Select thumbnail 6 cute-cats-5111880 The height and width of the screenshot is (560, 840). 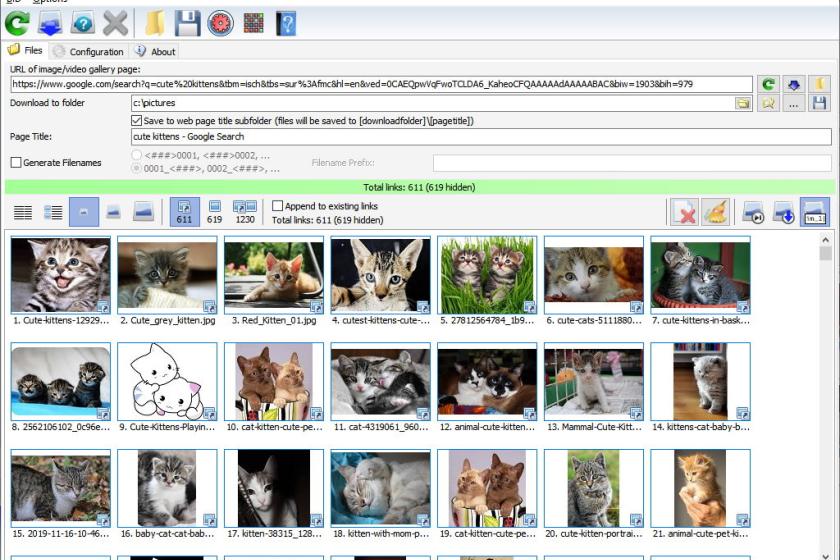[x=594, y=275]
